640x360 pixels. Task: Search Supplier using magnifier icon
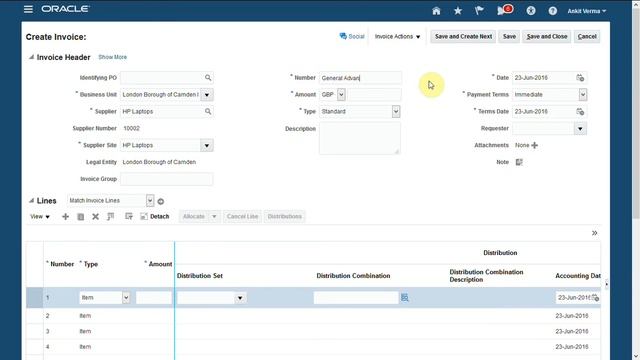tap(208, 111)
